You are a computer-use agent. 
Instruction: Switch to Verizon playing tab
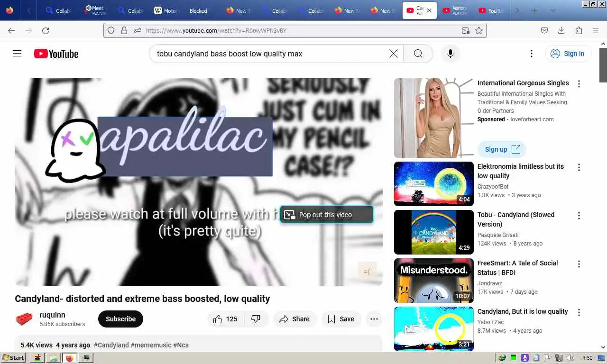click(455, 10)
